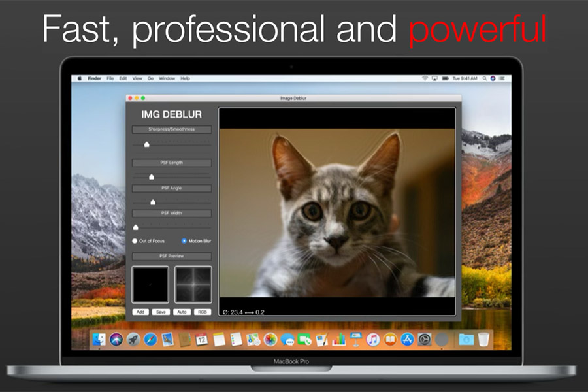Select the Out of Focus mode
The width and height of the screenshot is (588, 392).
[x=135, y=241]
